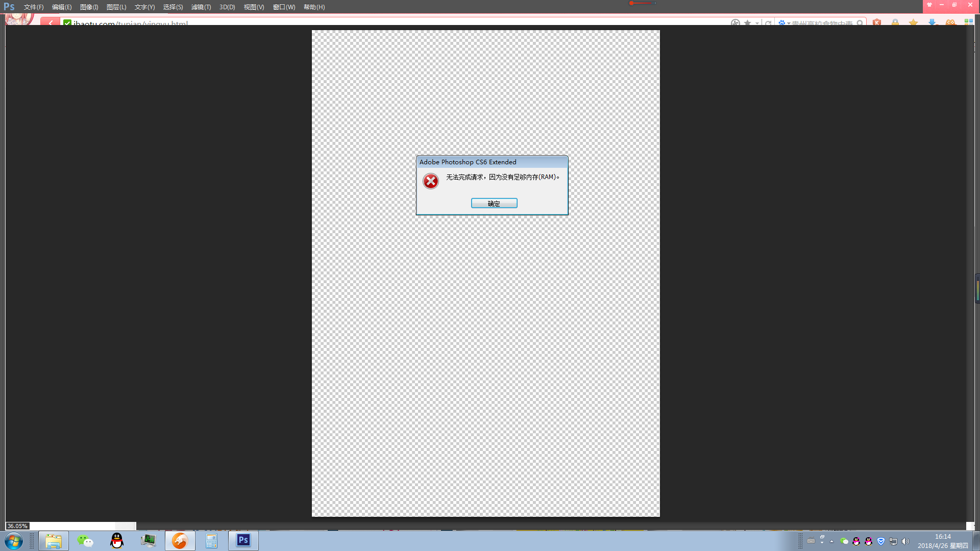Open the 文字(Y) menu

(144, 7)
